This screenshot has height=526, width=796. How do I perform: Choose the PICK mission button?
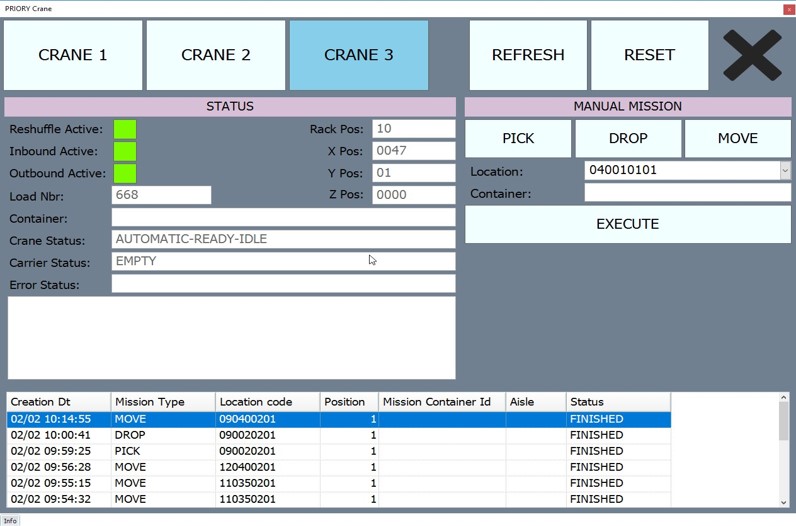click(518, 139)
